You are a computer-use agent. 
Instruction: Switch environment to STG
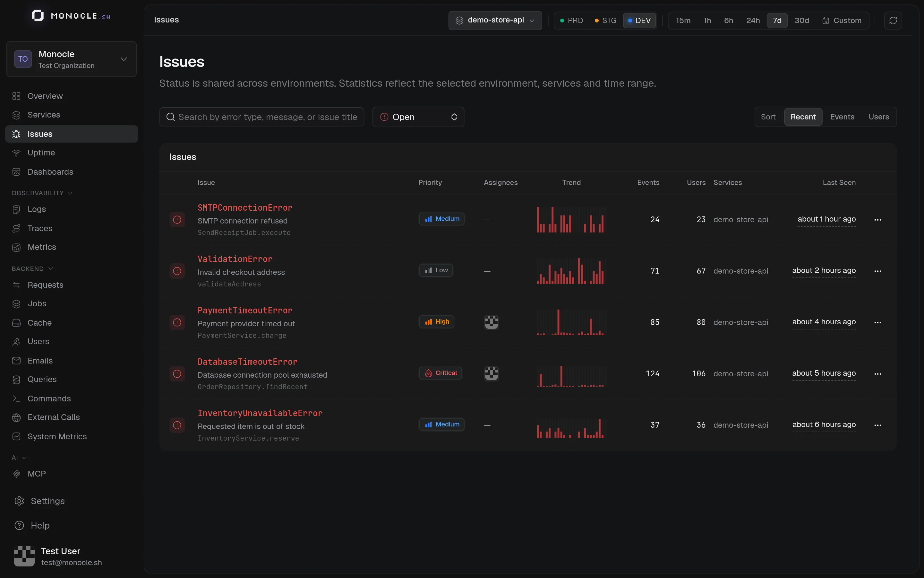[x=605, y=20]
